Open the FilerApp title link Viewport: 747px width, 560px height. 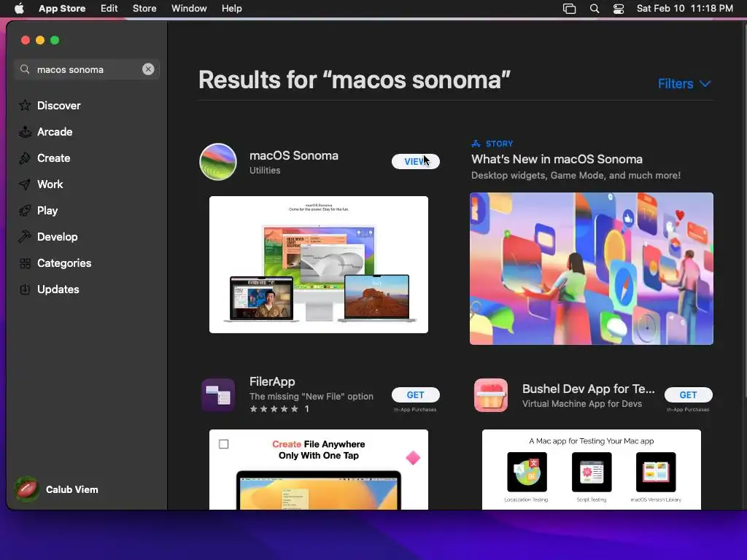[x=272, y=382]
